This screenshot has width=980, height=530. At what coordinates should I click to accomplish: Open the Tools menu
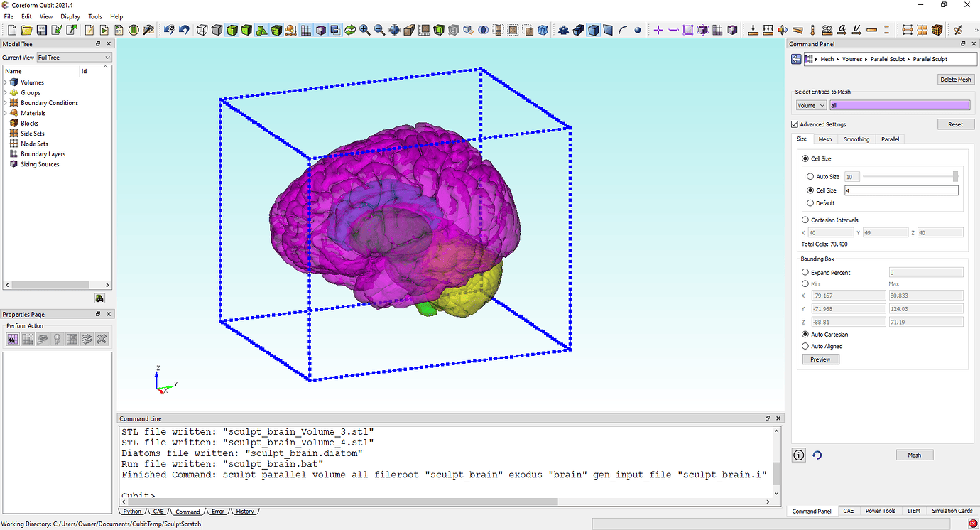95,16
